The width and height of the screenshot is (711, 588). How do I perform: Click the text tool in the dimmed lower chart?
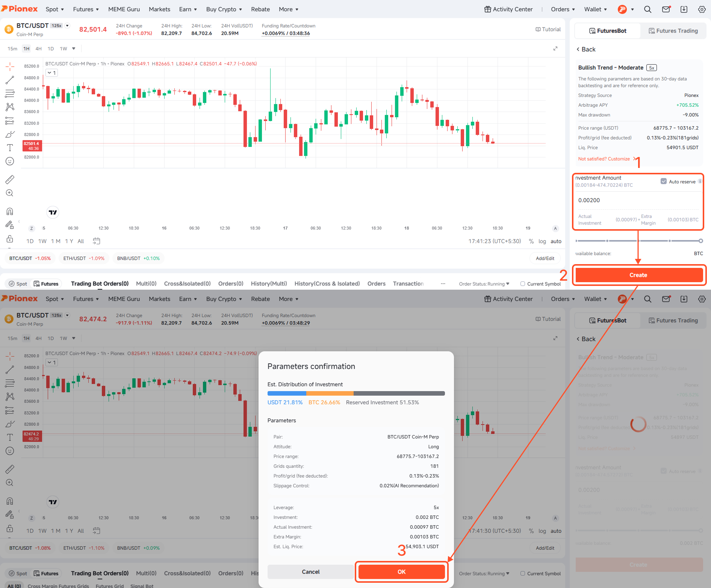[10, 437]
